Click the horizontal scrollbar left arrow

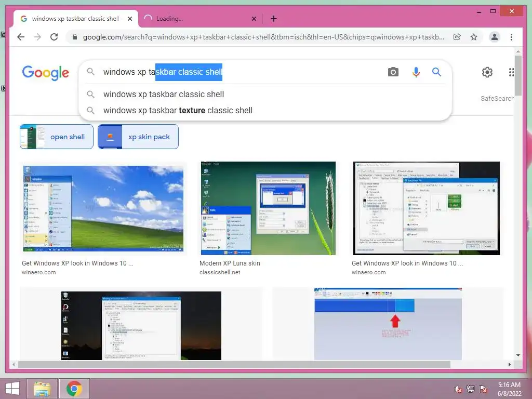click(x=13, y=364)
